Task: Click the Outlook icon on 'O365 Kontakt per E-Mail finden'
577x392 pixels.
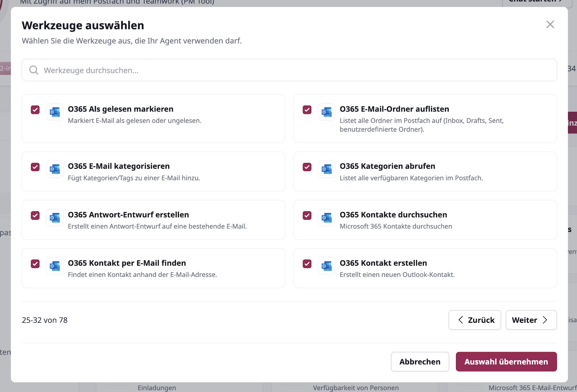Action: [54, 266]
